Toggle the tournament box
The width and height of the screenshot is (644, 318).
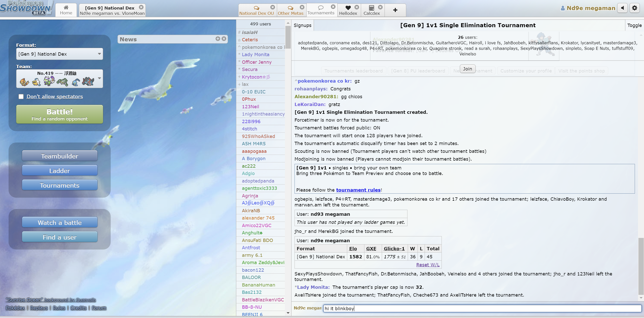click(x=634, y=25)
